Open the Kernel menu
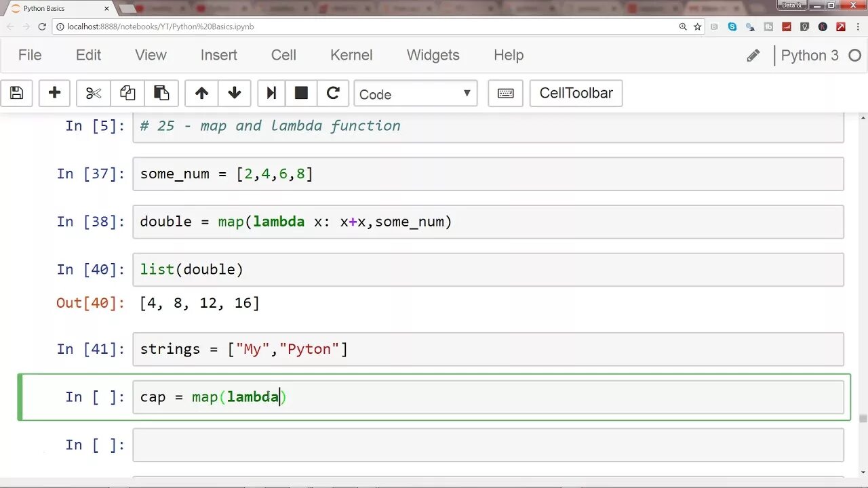 [351, 56]
